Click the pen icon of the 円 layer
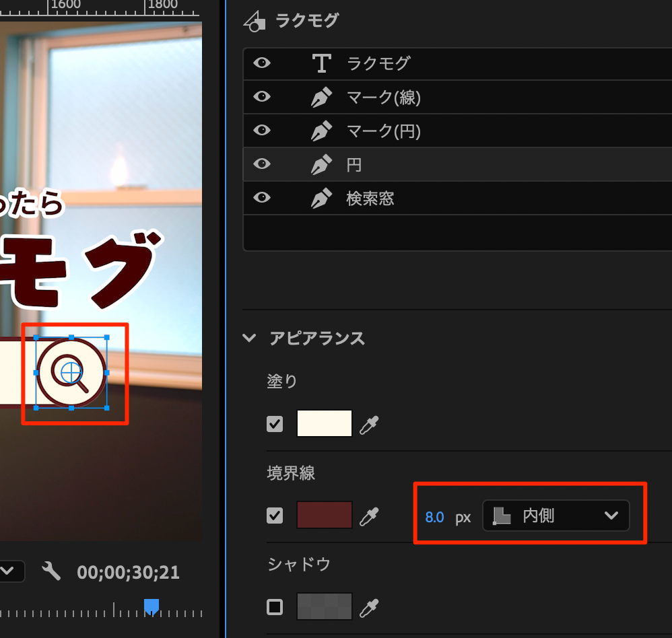Screen dimensions: 672x638 321,164
